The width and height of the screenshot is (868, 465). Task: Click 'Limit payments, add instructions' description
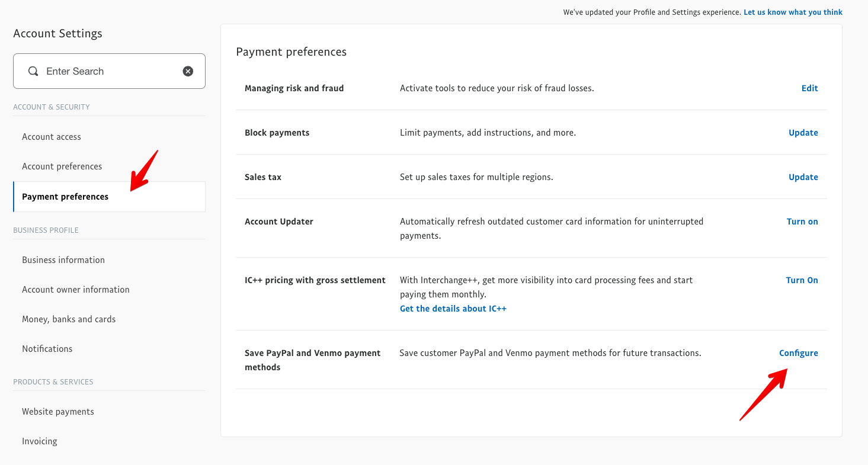(488, 133)
